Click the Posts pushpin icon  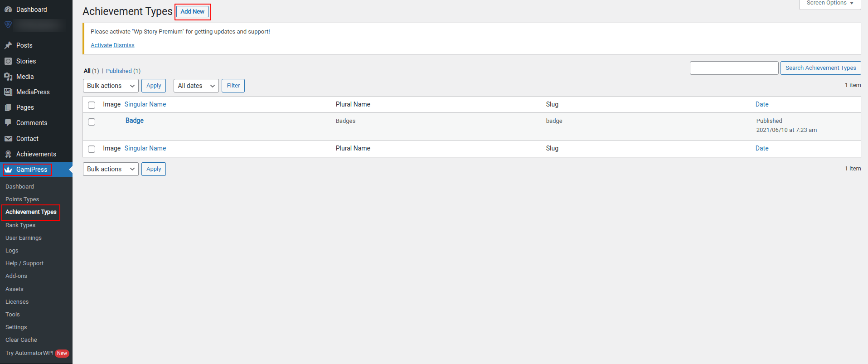pos(8,45)
